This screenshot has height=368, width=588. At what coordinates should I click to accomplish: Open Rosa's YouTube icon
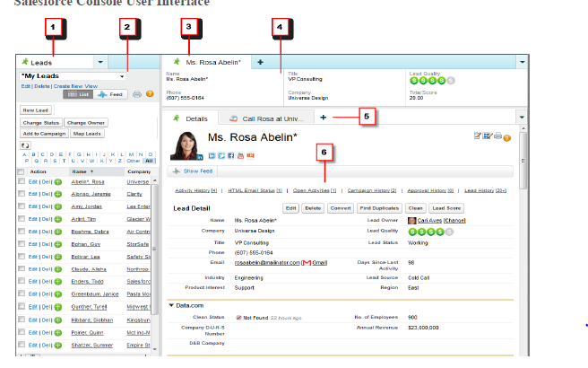(x=241, y=156)
